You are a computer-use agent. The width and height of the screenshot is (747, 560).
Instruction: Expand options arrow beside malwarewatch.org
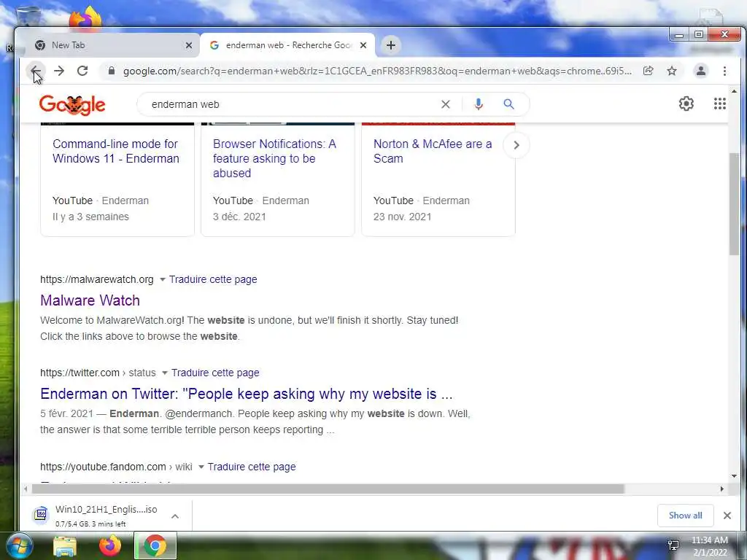pos(163,279)
